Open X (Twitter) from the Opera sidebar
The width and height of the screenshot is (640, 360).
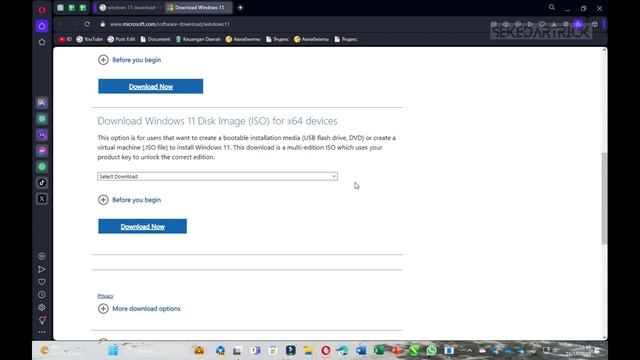tap(42, 199)
